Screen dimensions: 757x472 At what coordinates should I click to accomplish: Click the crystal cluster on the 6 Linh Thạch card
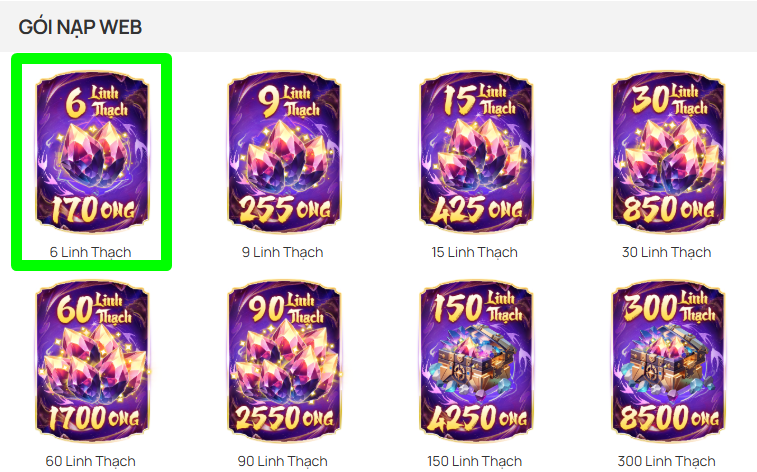94,154
